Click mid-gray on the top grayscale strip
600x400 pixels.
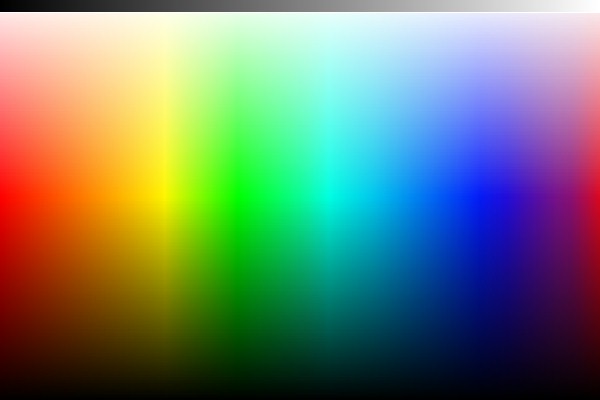pyautogui.click(x=300, y=5)
